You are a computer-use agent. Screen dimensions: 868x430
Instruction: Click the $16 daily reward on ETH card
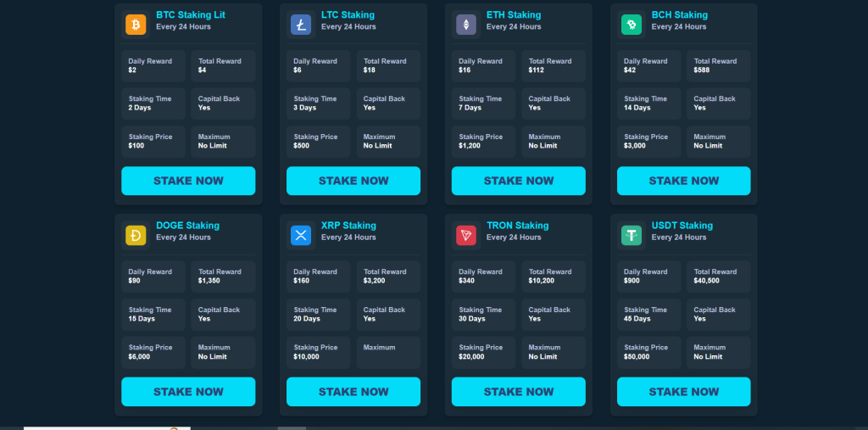point(465,70)
